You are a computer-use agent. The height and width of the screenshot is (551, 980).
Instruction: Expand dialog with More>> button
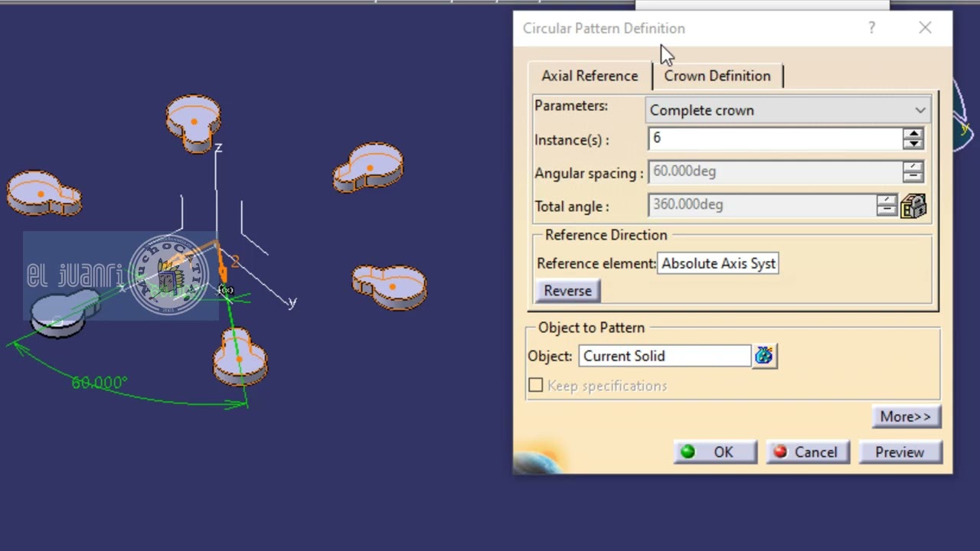[905, 416]
